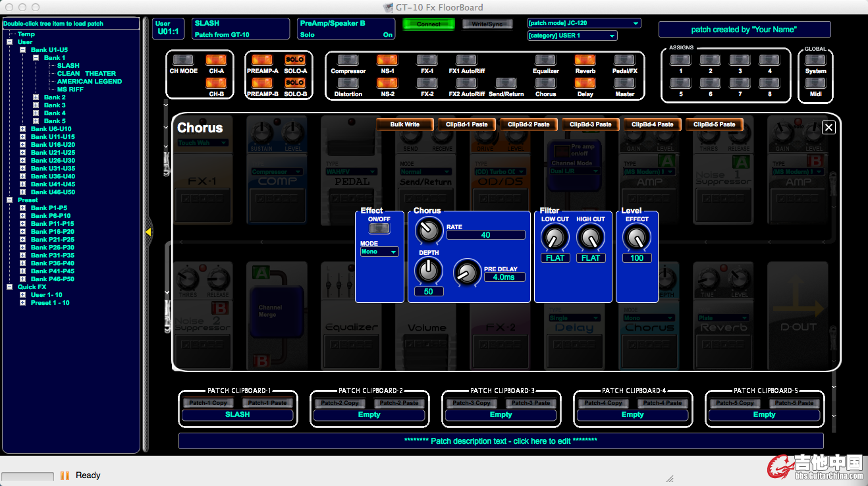Click the HIGH CUT filter knob
Screen dimensions: 868x486
pos(590,238)
